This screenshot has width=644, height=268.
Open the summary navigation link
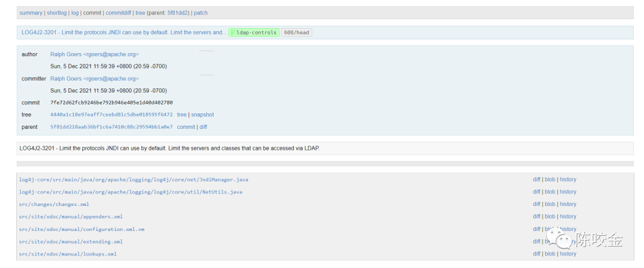click(31, 13)
